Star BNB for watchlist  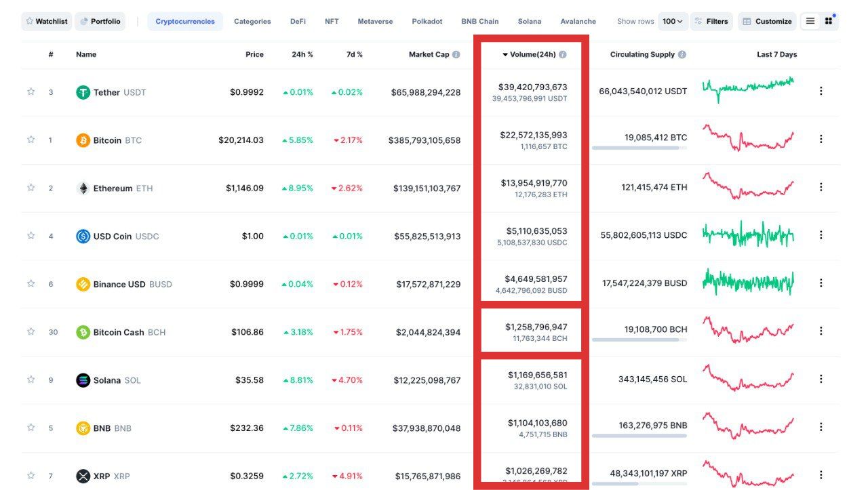click(x=31, y=428)
